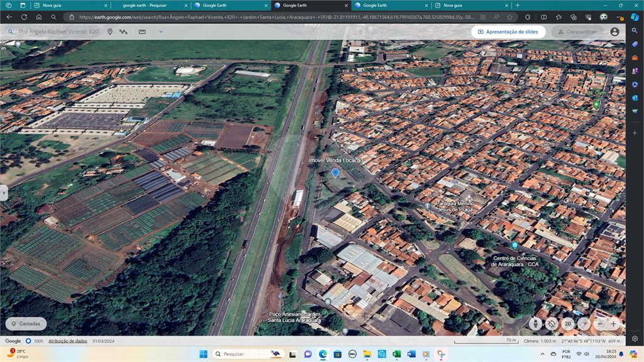
Task: Open the Outlook icon in Edge sidebar
Action: [635, 97]
